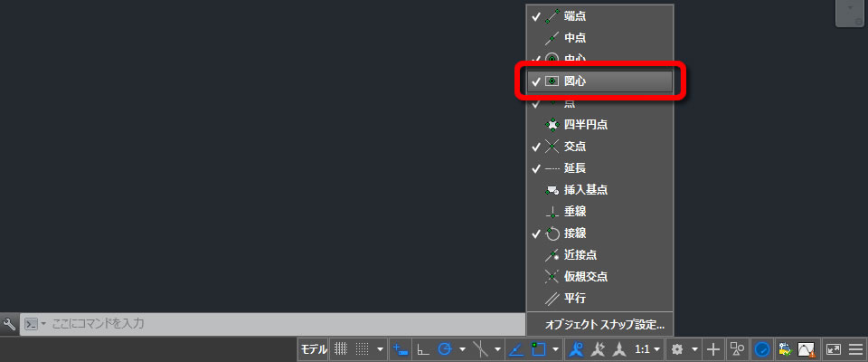Switch to the モデル space button

[x=314, y=349]
